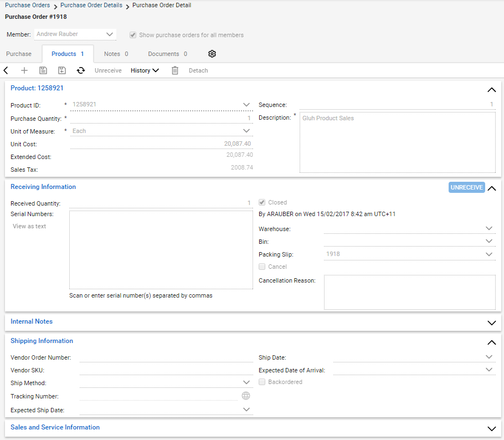The height and width of the screenshot is (440, 504).
Task: Click the save disk icon
Action: click(43, 70)
